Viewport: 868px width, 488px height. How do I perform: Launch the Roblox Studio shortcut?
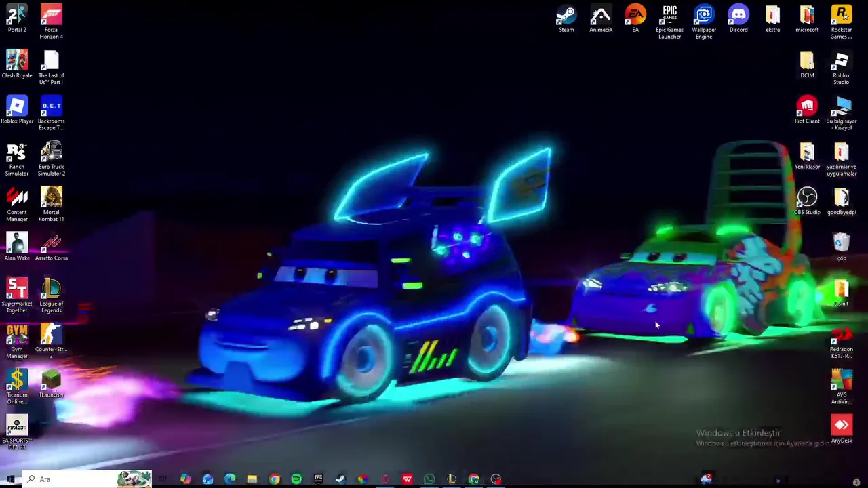tap(842, 67)
